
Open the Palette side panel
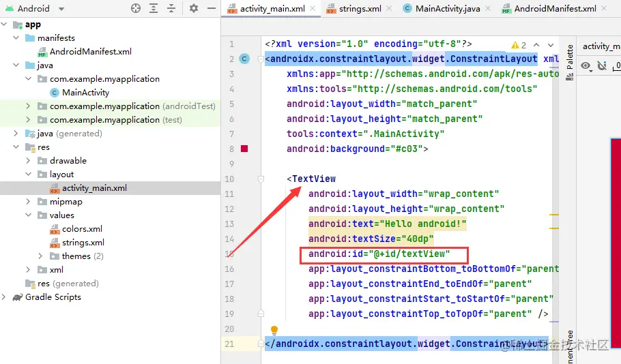[x=570, y=63]
